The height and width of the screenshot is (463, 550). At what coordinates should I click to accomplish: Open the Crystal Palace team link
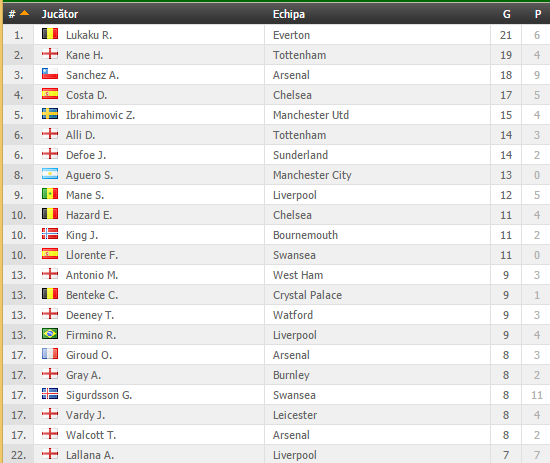[x=307, y=295]
